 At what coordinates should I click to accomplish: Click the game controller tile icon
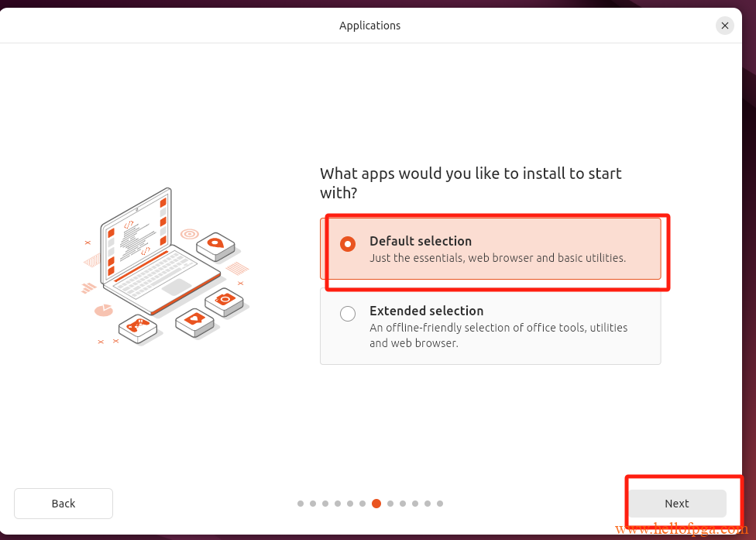pyautogui.click(x=138, y=328)
